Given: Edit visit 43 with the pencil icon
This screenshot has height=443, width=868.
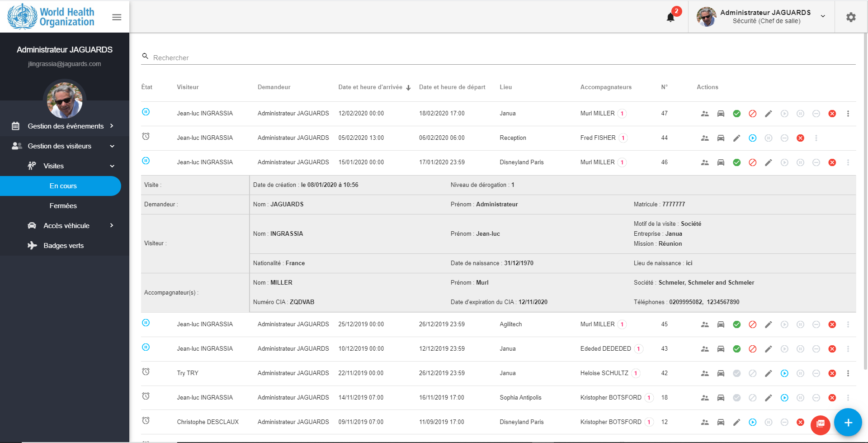Looking at the screenshot, I should click(769, 349).
